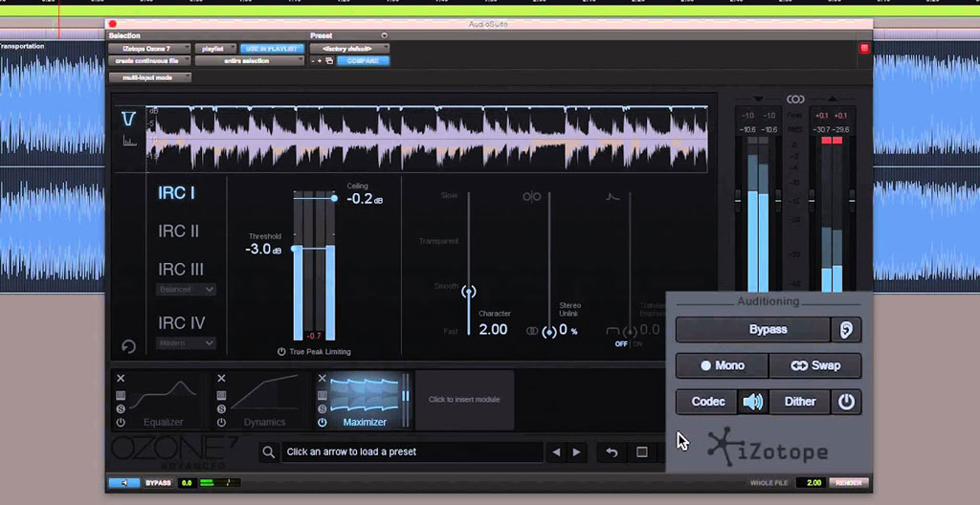The width and height of the screenshot is (980, 505).
Task: Open the IRC IV Modern dropdown
Action: point(187,343)
